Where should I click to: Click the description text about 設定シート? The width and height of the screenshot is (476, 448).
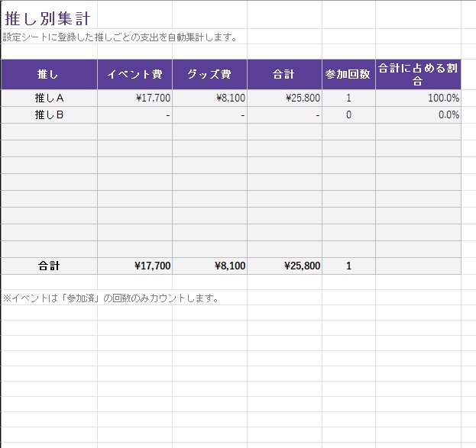[x=120, y=37]
